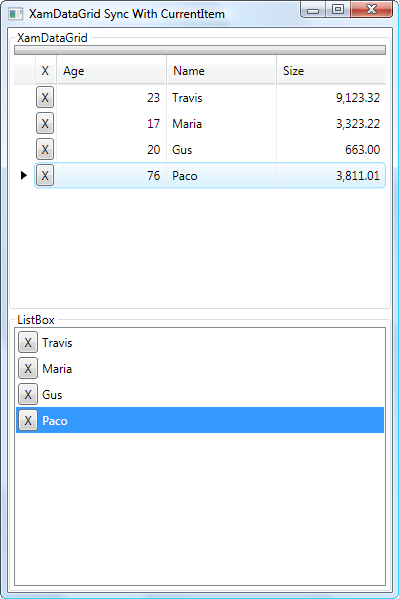Minimize the XamDataGrid Sync window
399x599 pixels.
(313, 10)
